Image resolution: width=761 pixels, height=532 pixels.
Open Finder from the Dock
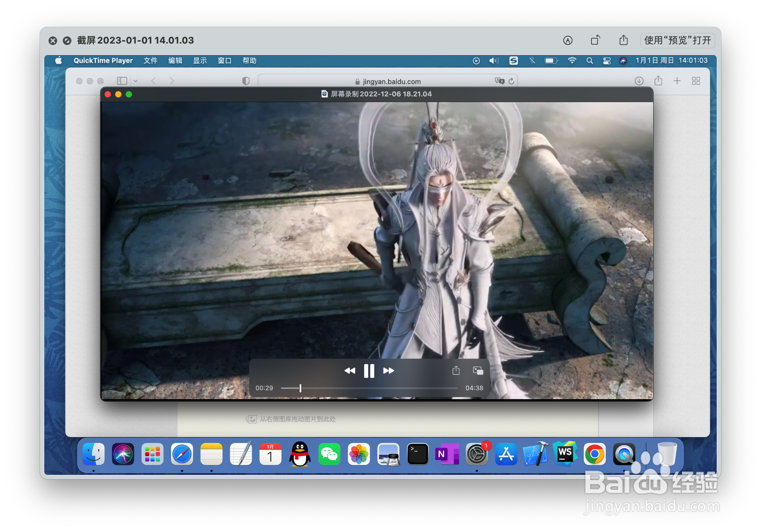point(94,454)
